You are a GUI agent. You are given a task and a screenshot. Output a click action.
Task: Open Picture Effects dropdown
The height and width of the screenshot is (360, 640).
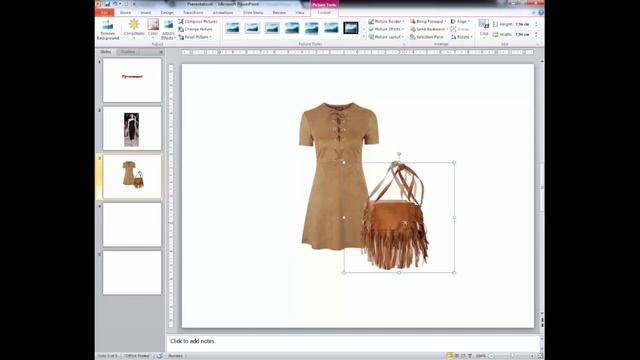(x=386, y=29)
